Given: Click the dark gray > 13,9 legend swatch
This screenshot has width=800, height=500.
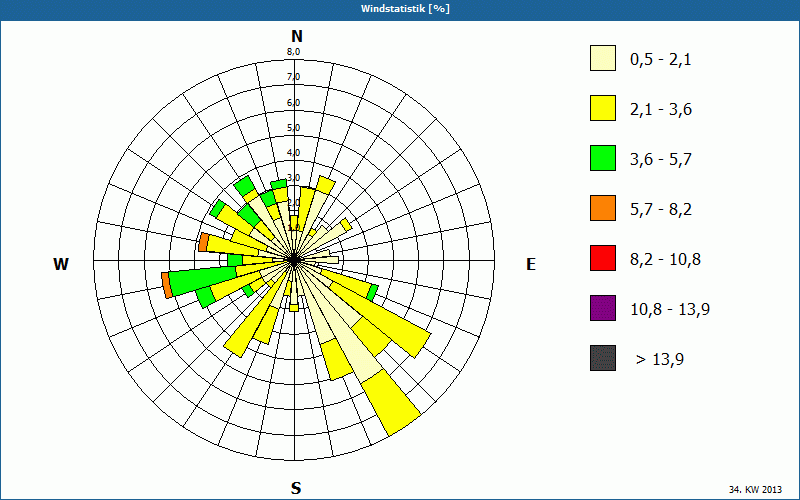Looking at the screenshot, I should pyautogui.click(x=603, y=358).
